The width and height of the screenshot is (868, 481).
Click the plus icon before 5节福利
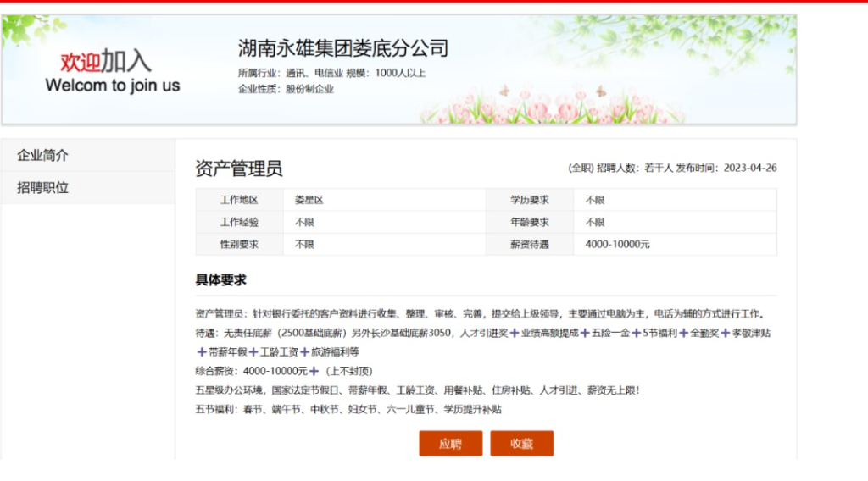click(636, 333)
